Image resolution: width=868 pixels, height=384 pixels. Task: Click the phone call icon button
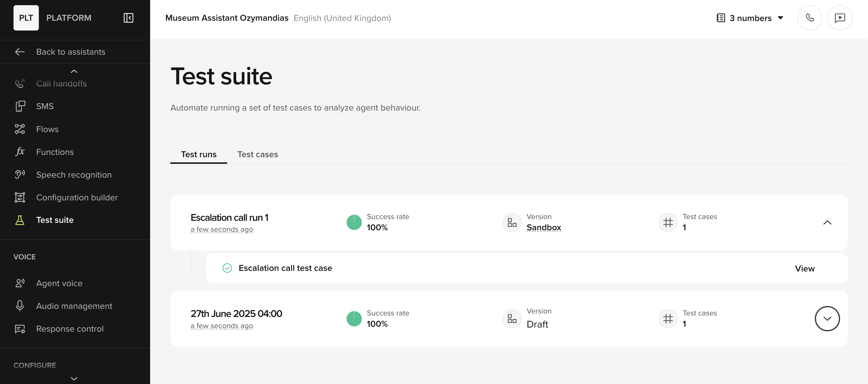coord(809,18)
